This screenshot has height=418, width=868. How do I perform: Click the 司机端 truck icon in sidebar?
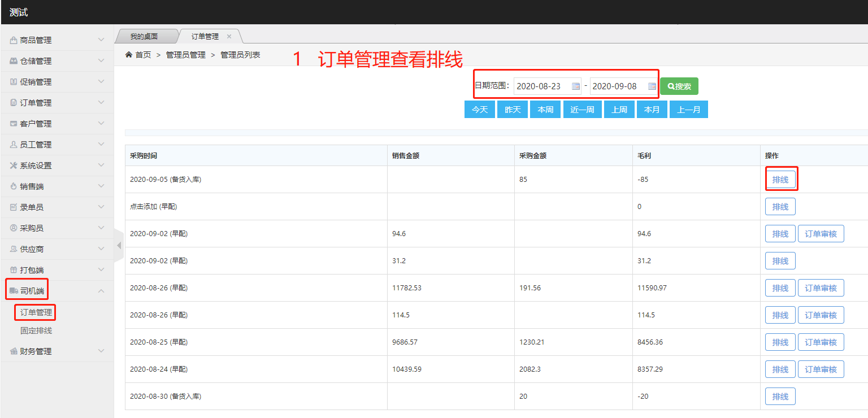[x=14, y=291]
